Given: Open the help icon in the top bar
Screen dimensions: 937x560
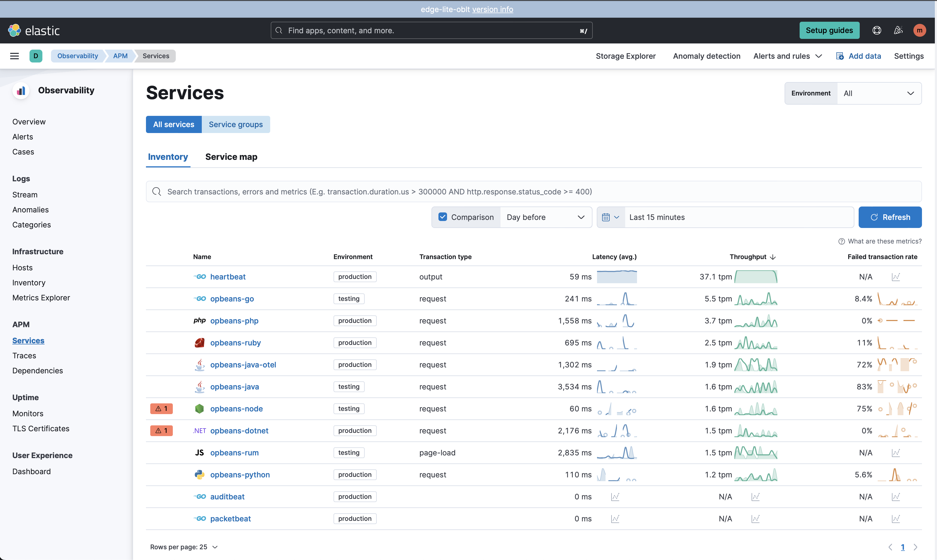Looking at the screenshot, I should [x=876, y=30].
